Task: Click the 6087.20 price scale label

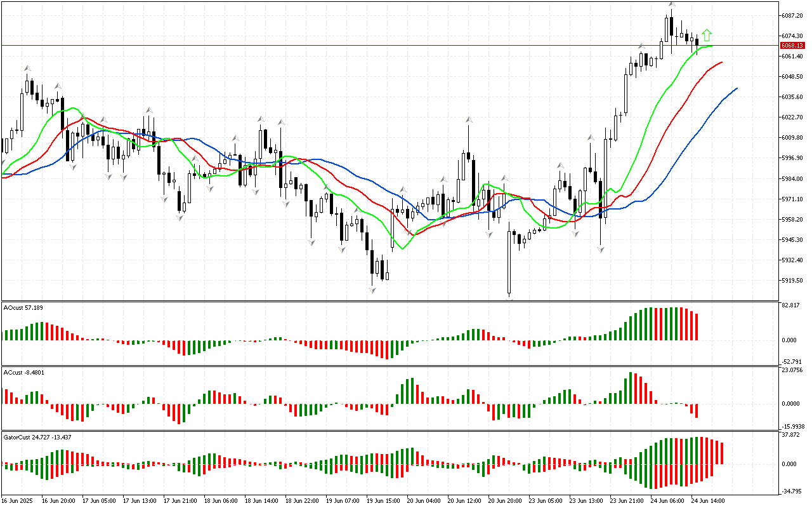Action: (792, 15)
